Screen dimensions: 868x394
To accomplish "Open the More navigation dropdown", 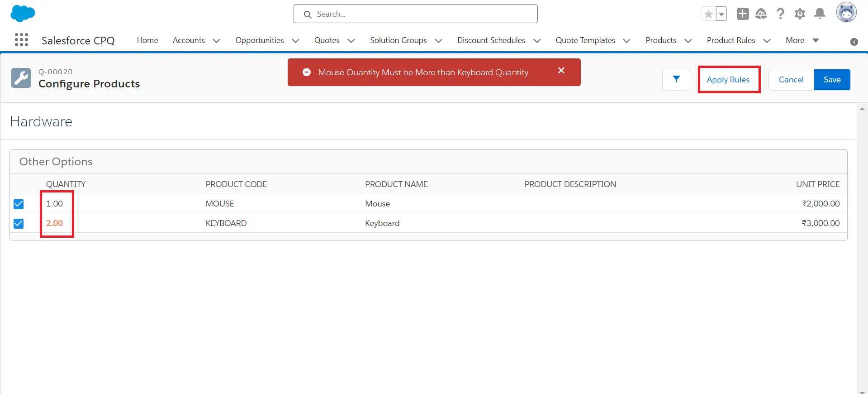I will point(802,40).
